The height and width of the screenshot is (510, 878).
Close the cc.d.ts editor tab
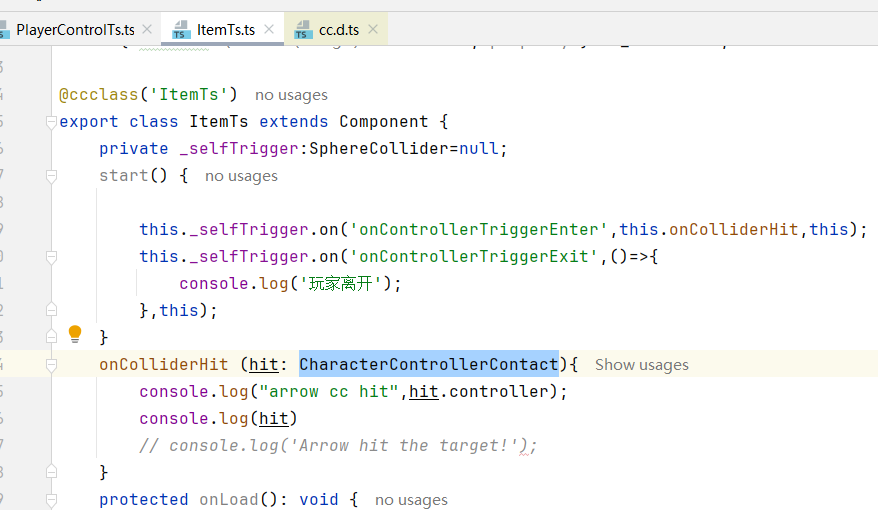point(373,30)
